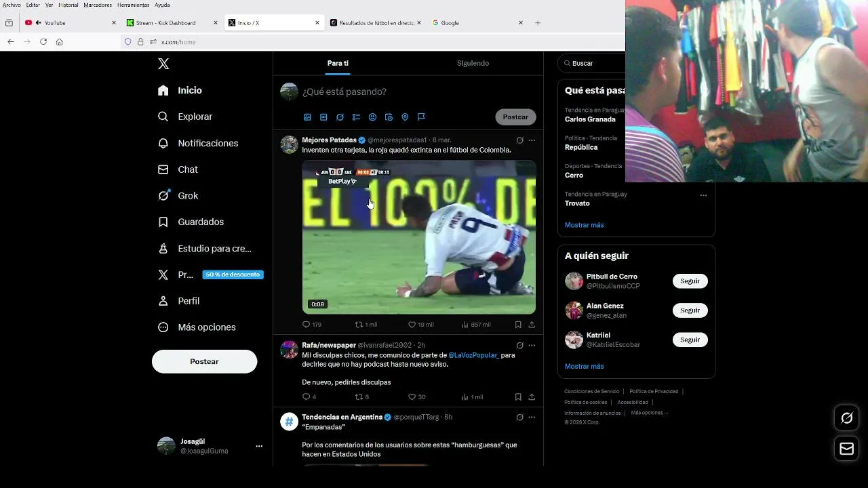The height and width of the screenshot is (488, 868).
Task: Open floating messages button
Action: tap(847, 449)
